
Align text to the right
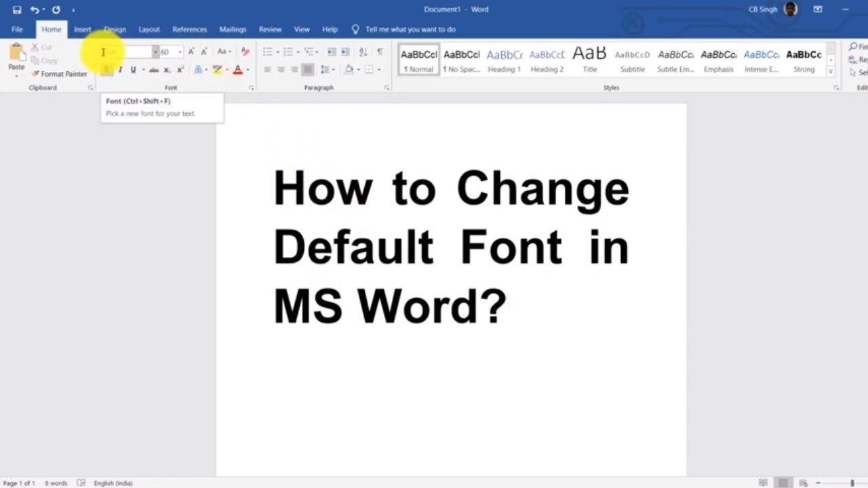point(294,70)
